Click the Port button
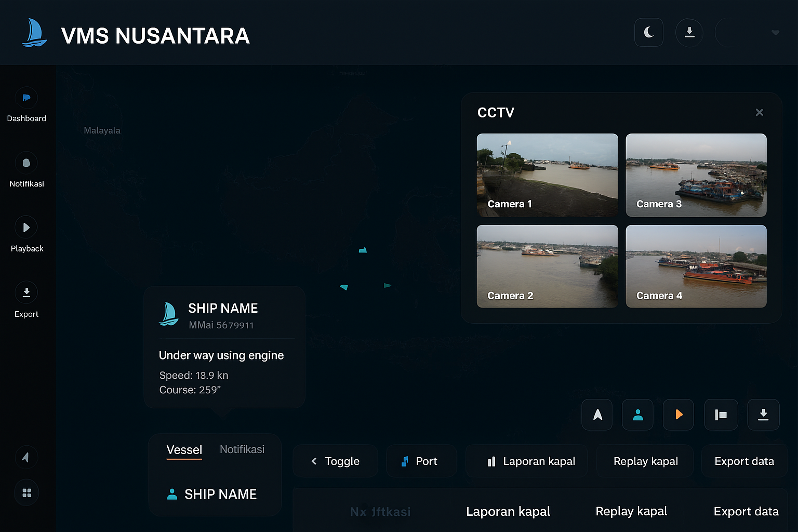Image resolution: width=798 pixels, height=532 pixels. point(421,461)
